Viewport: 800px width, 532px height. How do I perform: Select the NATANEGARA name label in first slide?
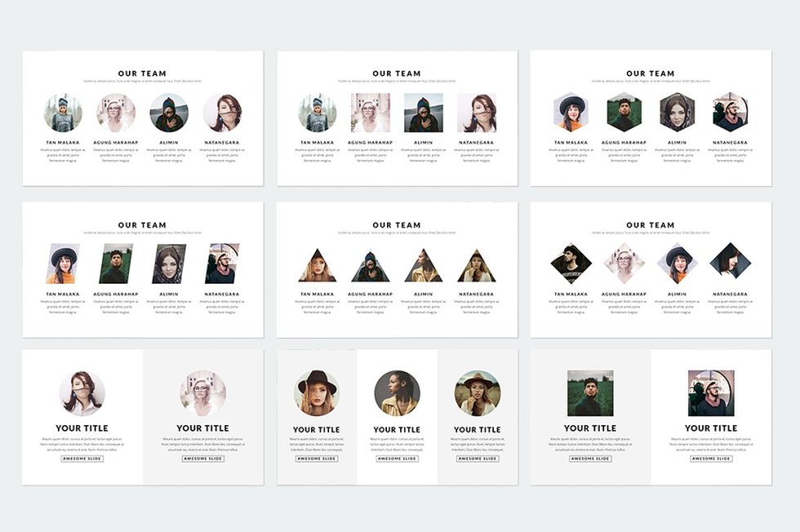pos(222,143)
